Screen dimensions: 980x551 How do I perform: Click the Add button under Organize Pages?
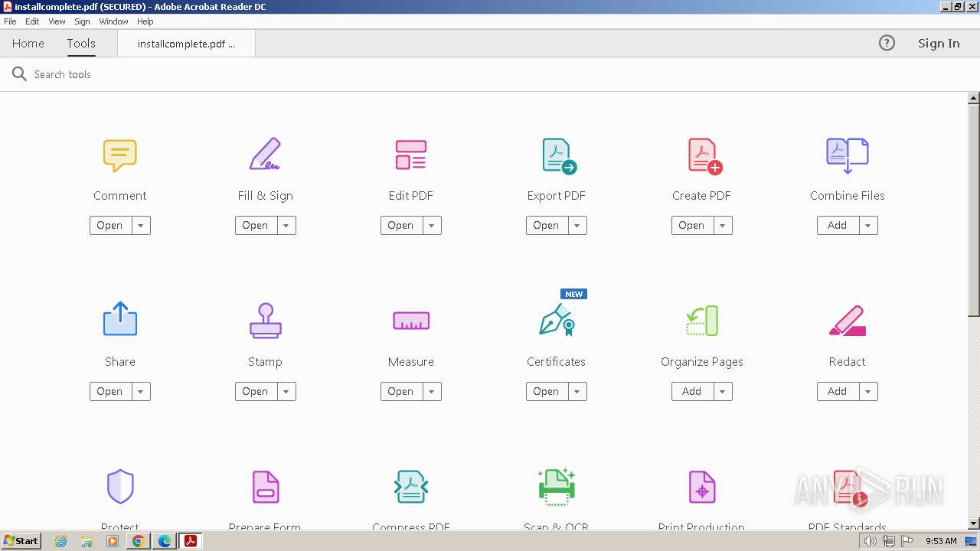[x=692, y=391]
